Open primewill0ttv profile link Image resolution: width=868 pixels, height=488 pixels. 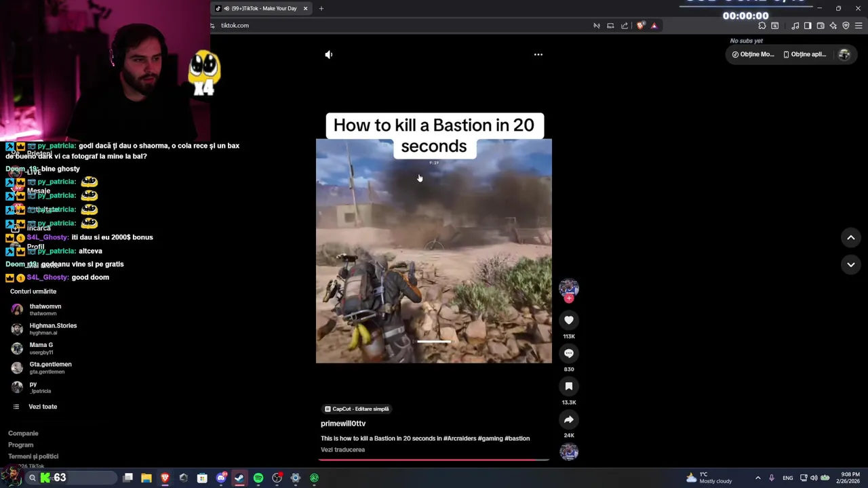pos(343,424)
